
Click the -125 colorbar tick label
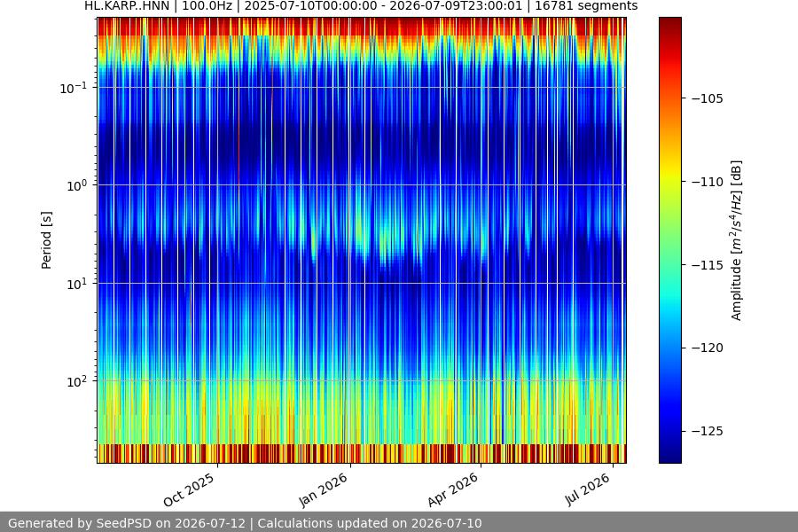708,431
